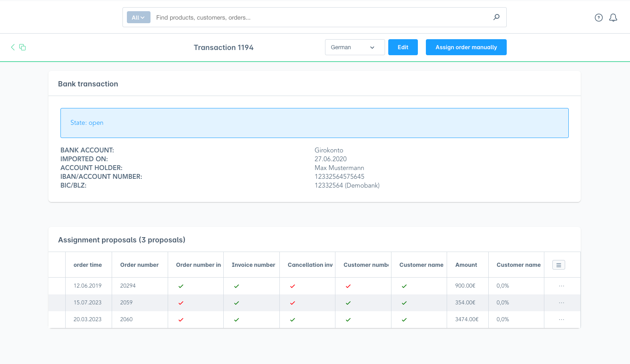The width and height of the screenshot is (630, 364).
Task: Go back using the left chevron
Action: tap(13, 47)
